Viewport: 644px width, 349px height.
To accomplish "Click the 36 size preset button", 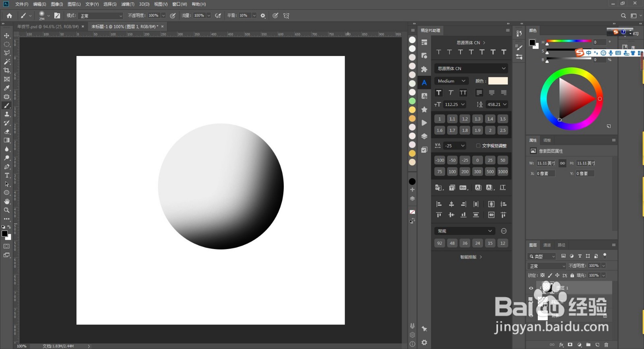I will click(x=465, y=243).
